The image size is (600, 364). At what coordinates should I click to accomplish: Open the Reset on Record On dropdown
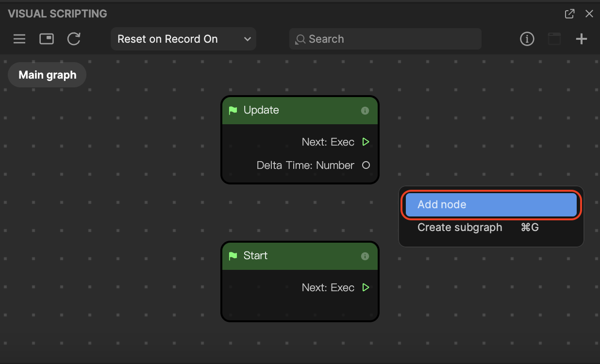pyautogui.click(x=183, y=39)
